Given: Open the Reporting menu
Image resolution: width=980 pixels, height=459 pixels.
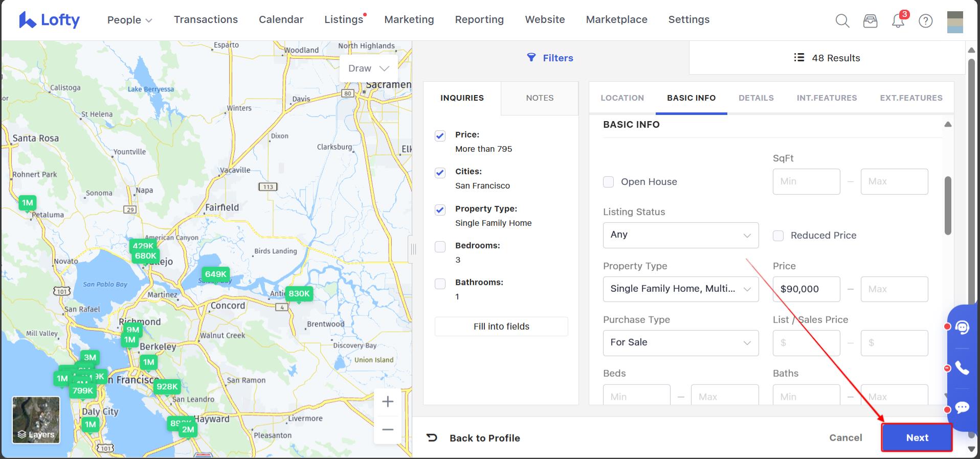Looking at the screenshot, I should [x=479, y=19].
